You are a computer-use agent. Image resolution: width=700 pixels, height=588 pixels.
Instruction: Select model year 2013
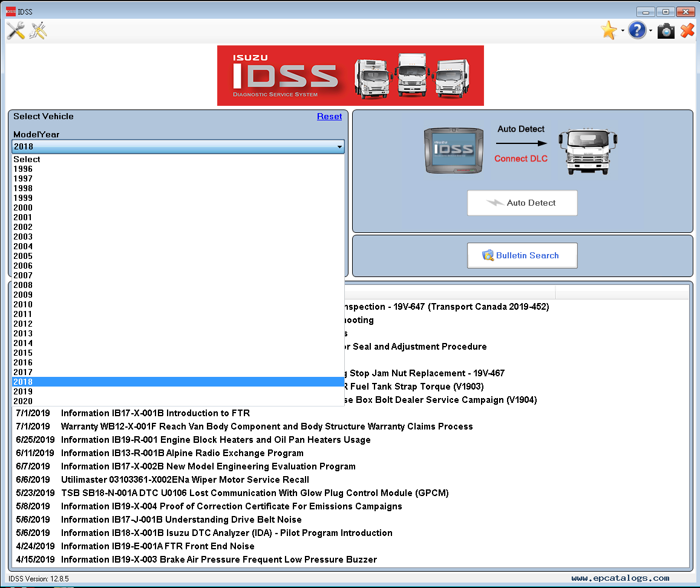pos(178,333)
